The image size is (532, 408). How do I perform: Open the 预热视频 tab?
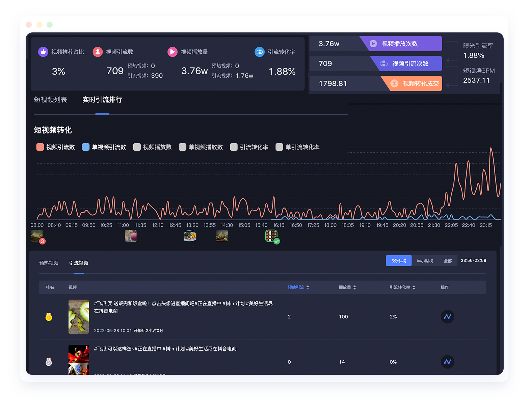point(49,263)
